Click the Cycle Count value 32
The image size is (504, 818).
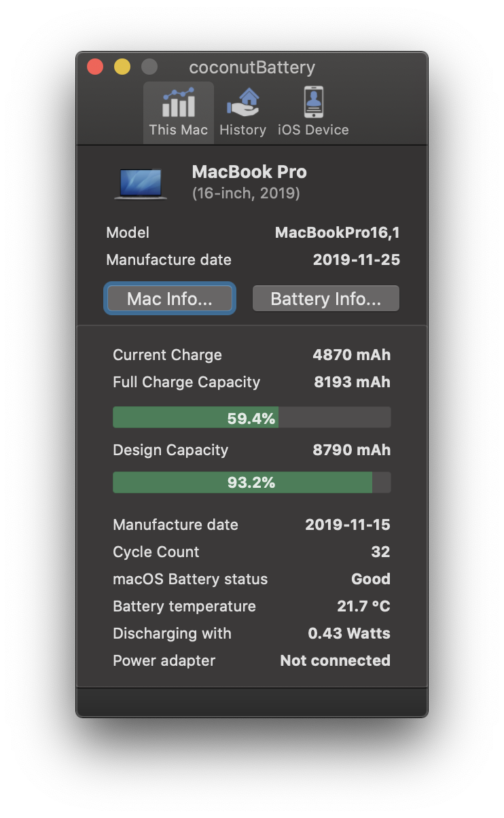381,552
